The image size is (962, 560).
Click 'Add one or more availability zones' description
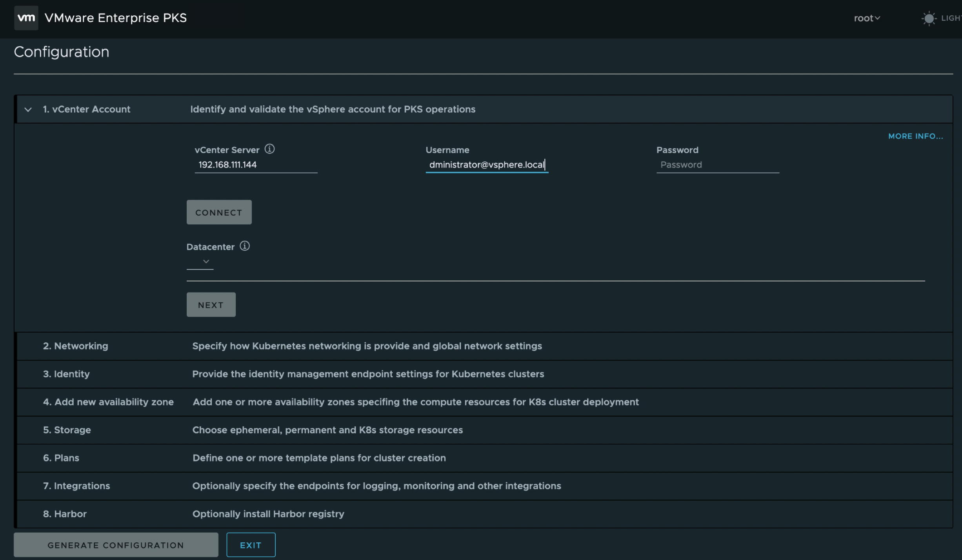point(416,402)
